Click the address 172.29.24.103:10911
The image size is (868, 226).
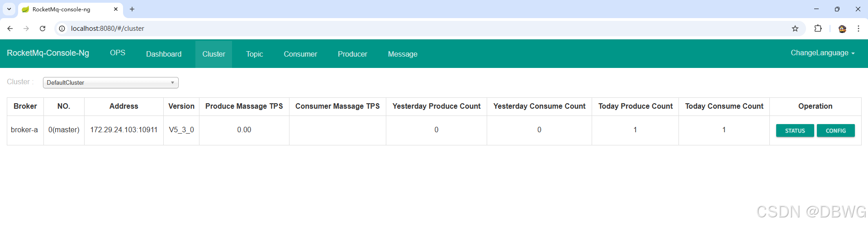pyautogui.click(x=124, y=130)
